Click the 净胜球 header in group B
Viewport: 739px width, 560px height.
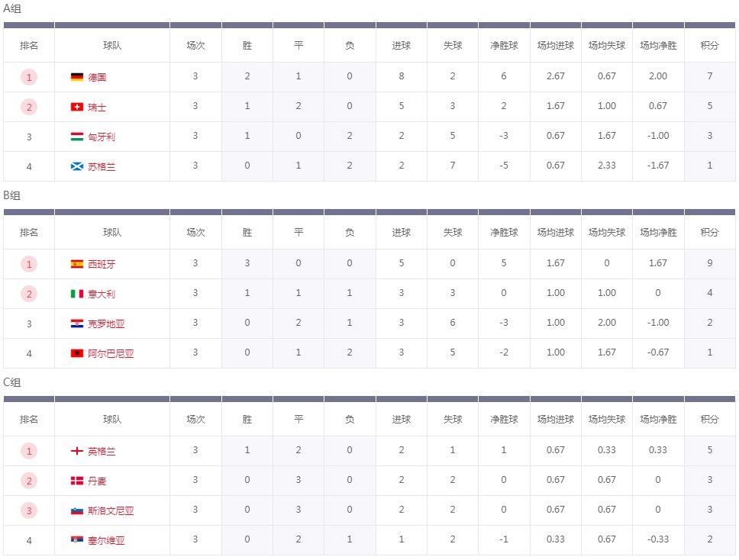point(504,232)
